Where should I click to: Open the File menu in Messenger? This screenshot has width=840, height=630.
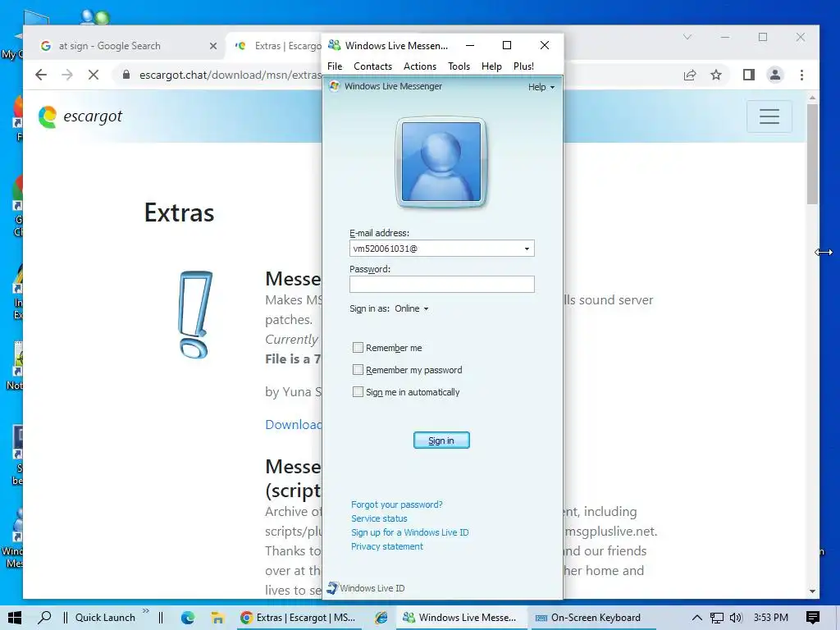[x=335, y=66]
